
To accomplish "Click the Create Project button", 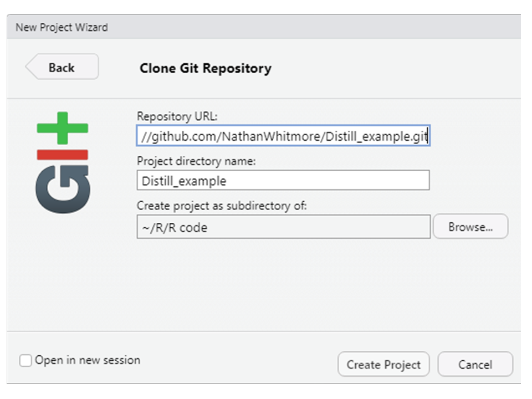I will (383, 365).
